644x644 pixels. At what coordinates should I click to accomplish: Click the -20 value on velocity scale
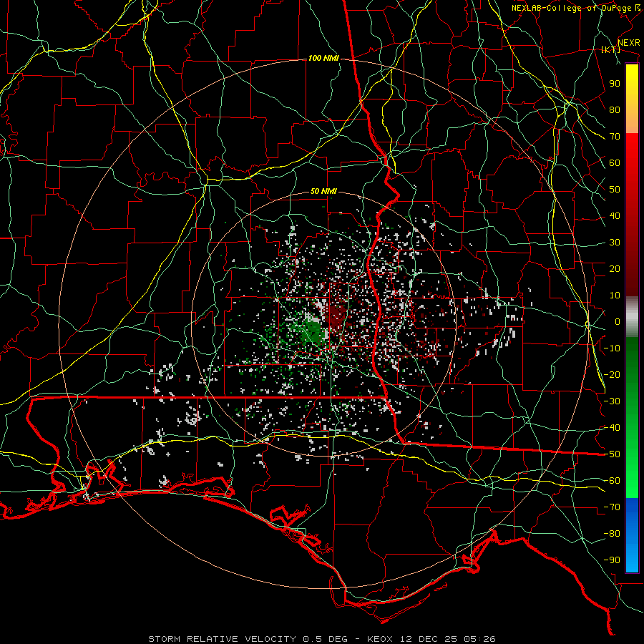(612, 374)
